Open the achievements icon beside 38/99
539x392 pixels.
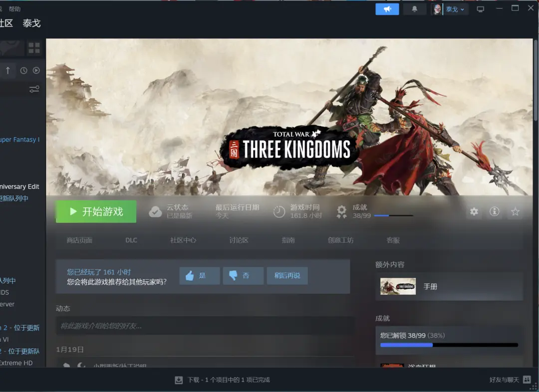click(x=342, y=211)
